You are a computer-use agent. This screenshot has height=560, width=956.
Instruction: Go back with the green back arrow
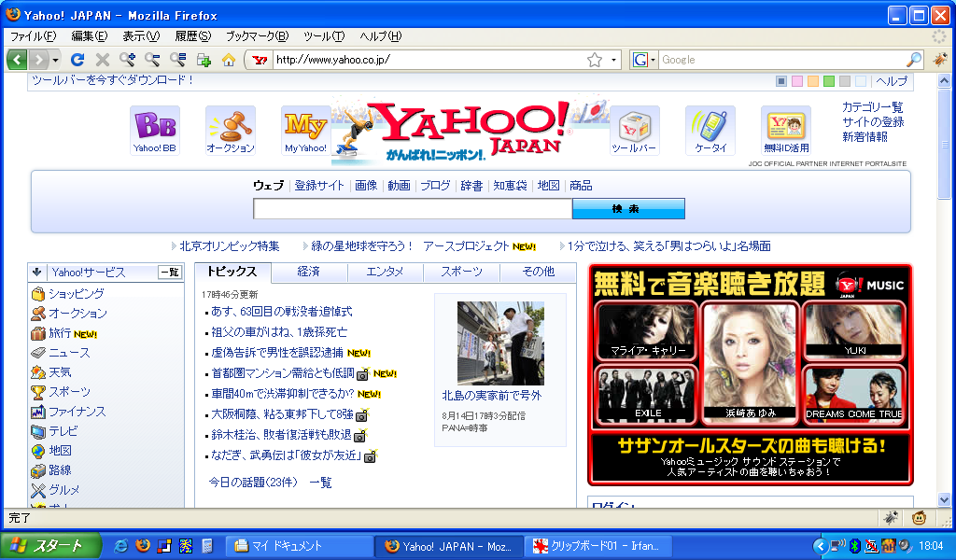(x=17, y=60)
